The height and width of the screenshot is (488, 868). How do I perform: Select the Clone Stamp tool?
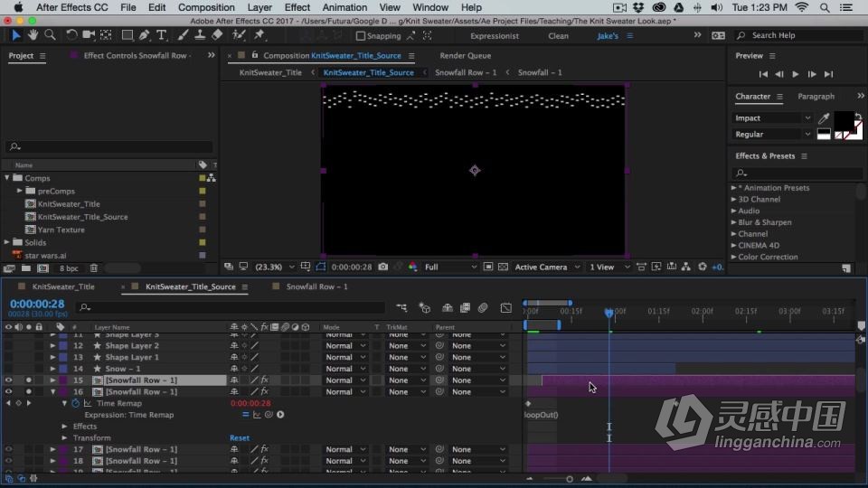[x=199, y=35]
